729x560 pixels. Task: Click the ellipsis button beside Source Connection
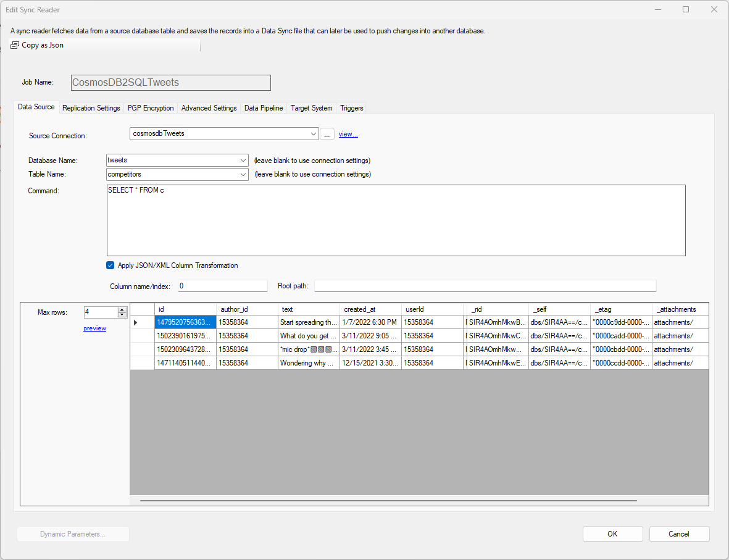click(x=327, y=134)
